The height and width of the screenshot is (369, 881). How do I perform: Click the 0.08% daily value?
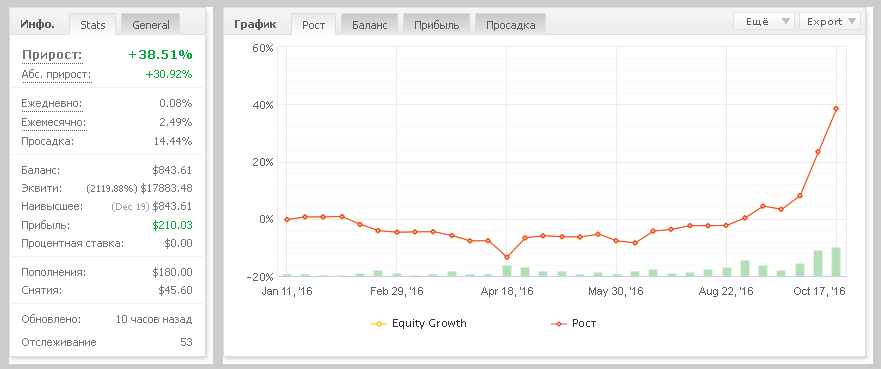click(176, 103)
